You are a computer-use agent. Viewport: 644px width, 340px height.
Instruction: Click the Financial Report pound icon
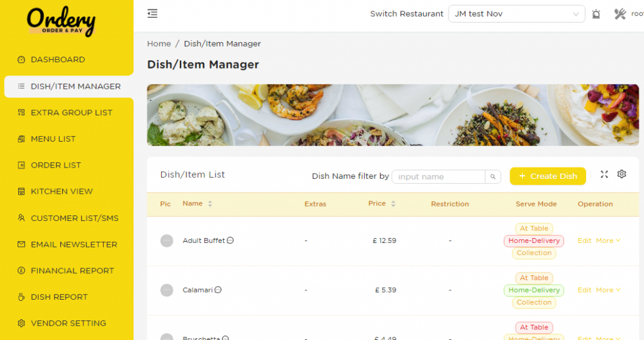click(21, 271)
